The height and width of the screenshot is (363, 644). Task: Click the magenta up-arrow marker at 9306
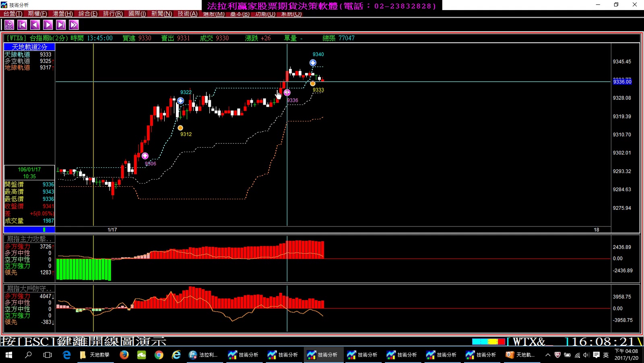coord(145,156)
